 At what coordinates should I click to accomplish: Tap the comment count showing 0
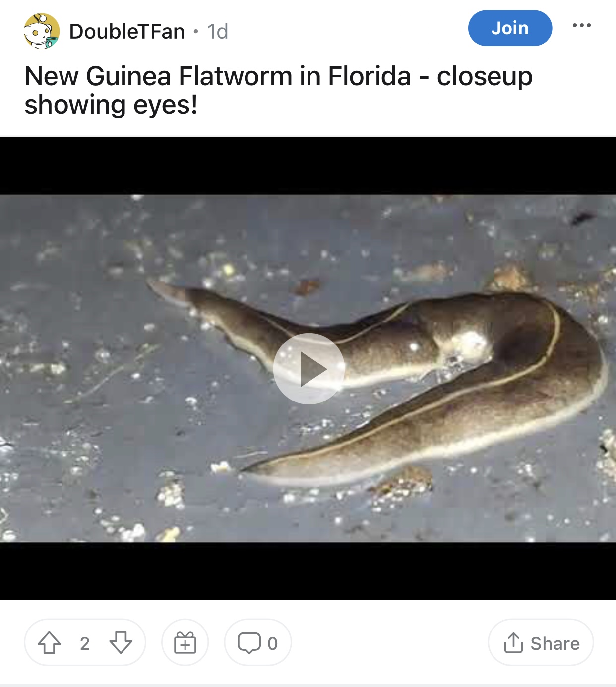pyautogui.click(x=272, y=643)
